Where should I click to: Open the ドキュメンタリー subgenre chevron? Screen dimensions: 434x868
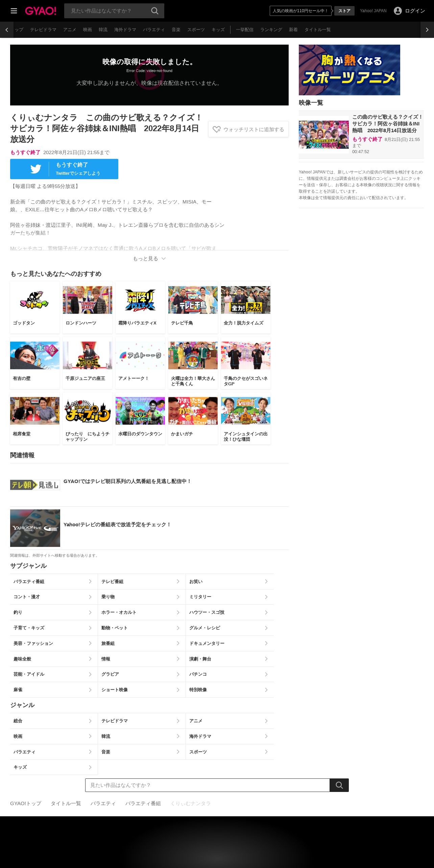266,643
